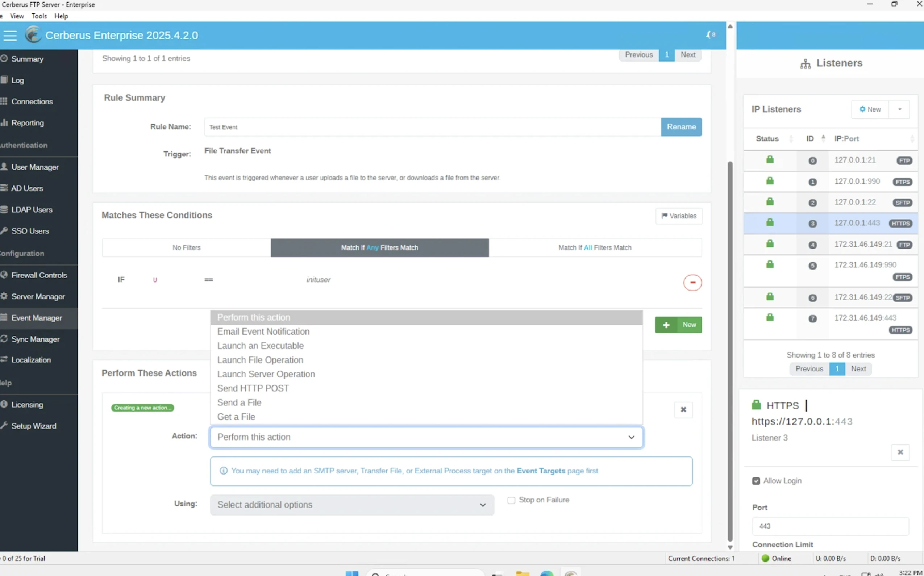
Task: Click Next in listeners pagination
Action: pos(858,369)
